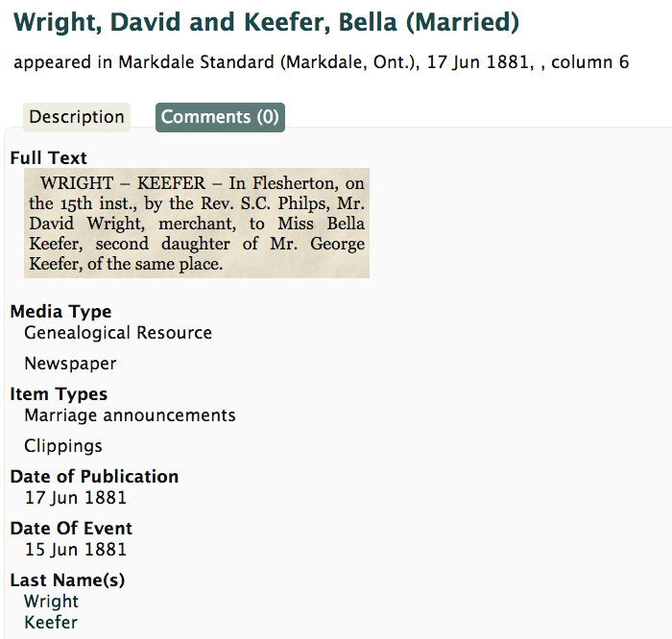Click the Full Text section label
Image resolution: width=672 pixels, height=639 pixels.
pos(48,158)
